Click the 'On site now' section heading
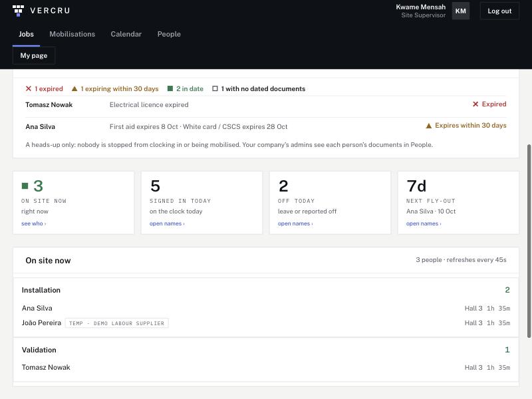 [48, 261]
